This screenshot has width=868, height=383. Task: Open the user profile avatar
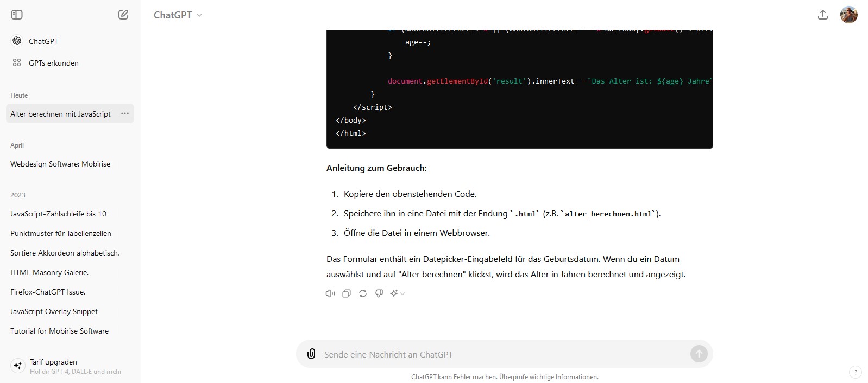848,15
